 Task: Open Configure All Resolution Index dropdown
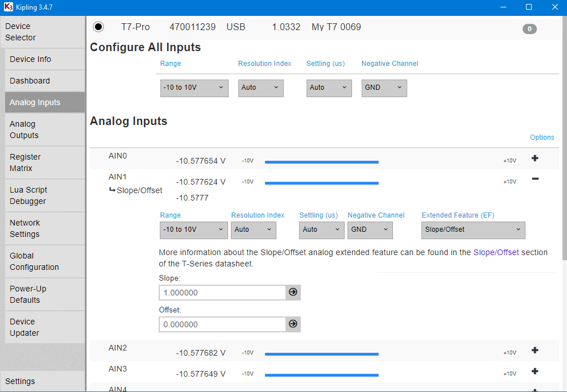coord(260,88)
